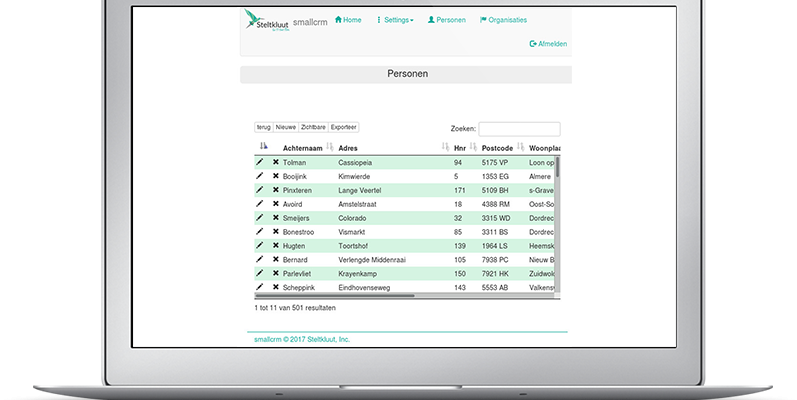Select house number cell 171

459,190
